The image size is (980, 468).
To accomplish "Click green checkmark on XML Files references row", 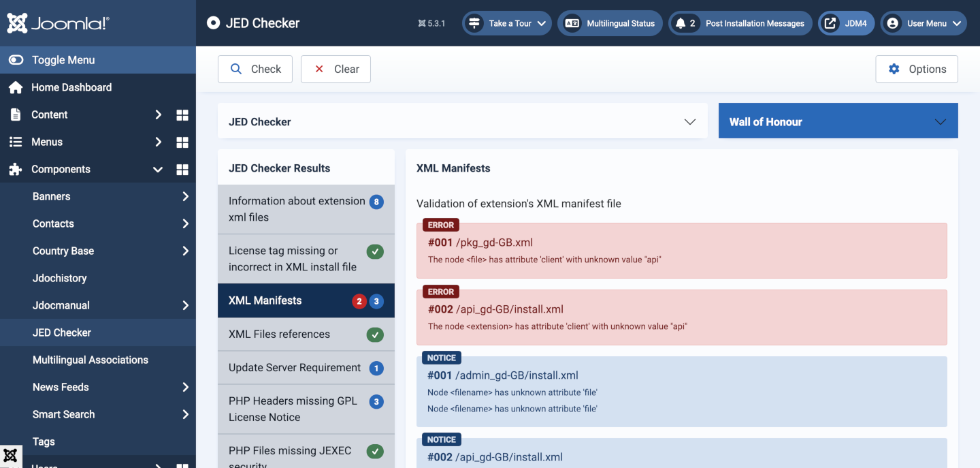I will point(375,334).
